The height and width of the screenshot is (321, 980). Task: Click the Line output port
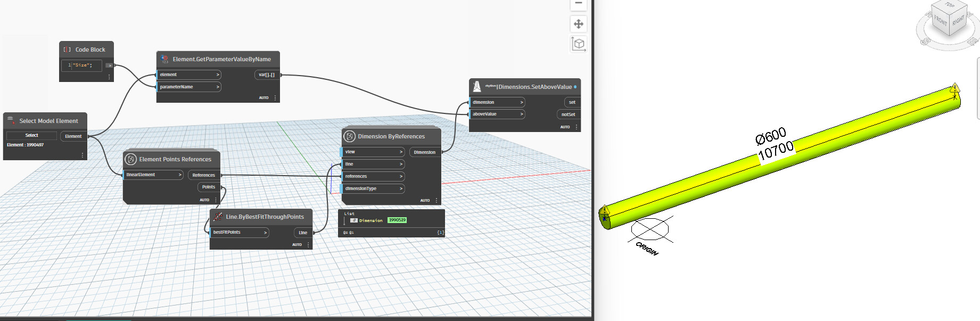303,233
